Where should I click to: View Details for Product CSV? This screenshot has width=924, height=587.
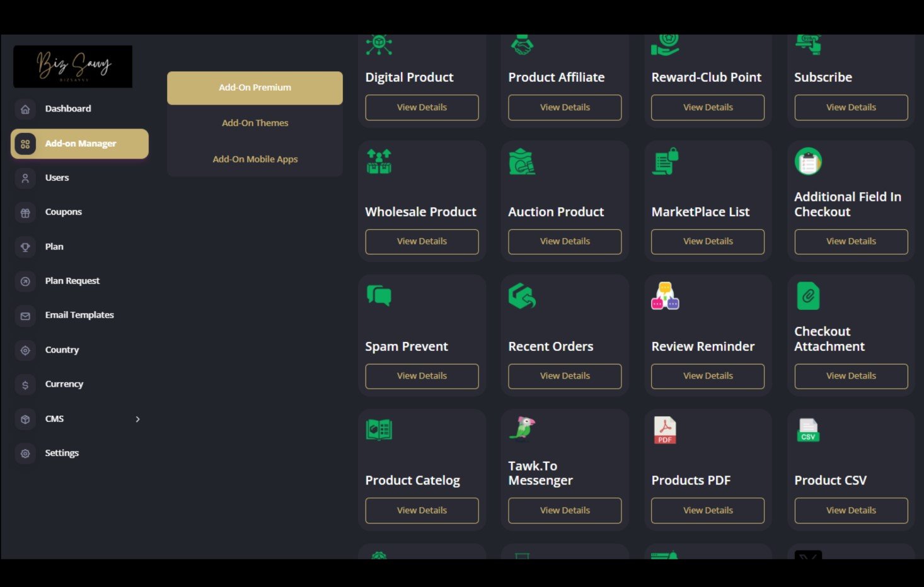tap(851, 511)
